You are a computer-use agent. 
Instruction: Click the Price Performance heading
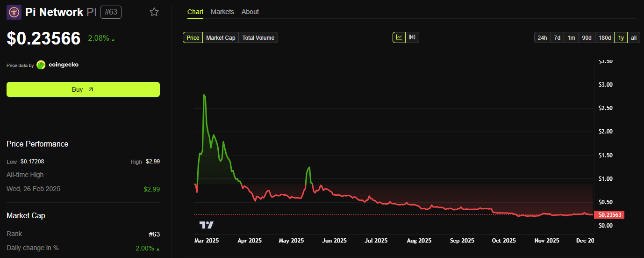(x=37, y=144)
